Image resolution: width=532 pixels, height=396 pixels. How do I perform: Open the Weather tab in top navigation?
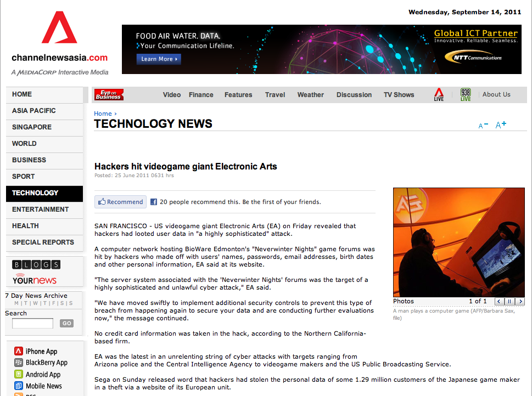point(310,95)
